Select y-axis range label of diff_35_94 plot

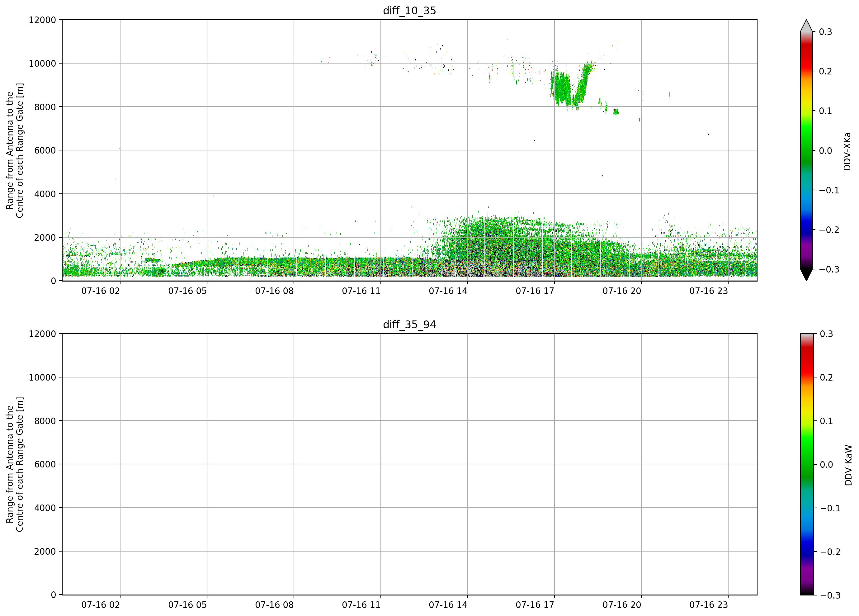coord(15,464)
